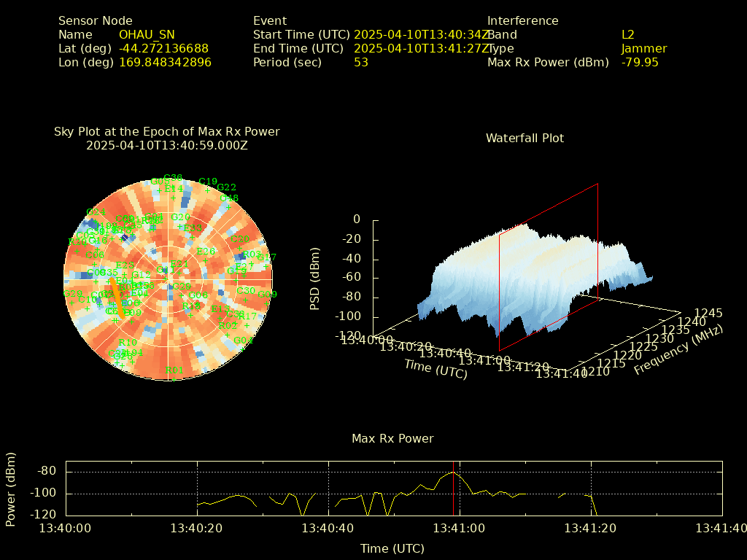This screenshot has height=560, width=747.
Task: Click the 13:40:20 tick on power timeline
Action: click(197, 528)
